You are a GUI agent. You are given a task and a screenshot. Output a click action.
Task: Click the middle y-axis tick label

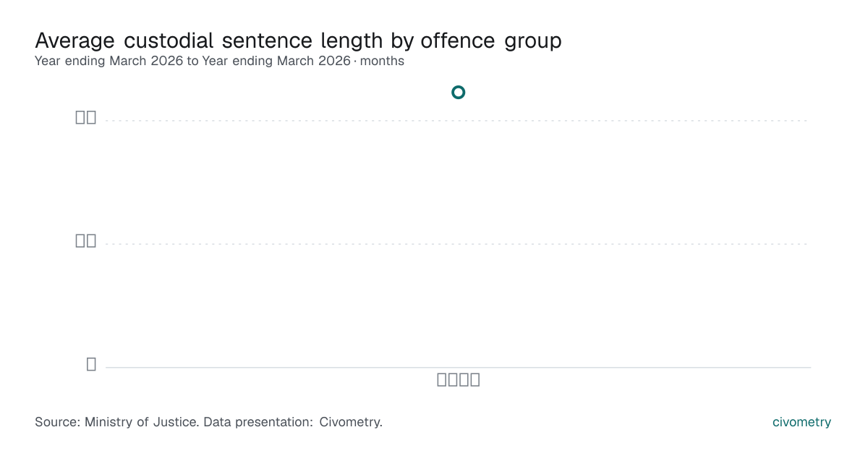pyautogui.click(x=86, y=240)
